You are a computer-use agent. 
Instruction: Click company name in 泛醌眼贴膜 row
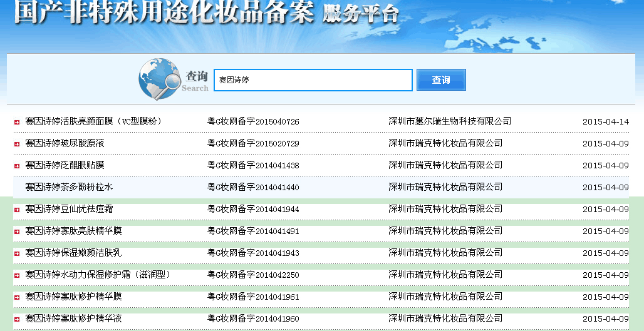tap(445, 165)
